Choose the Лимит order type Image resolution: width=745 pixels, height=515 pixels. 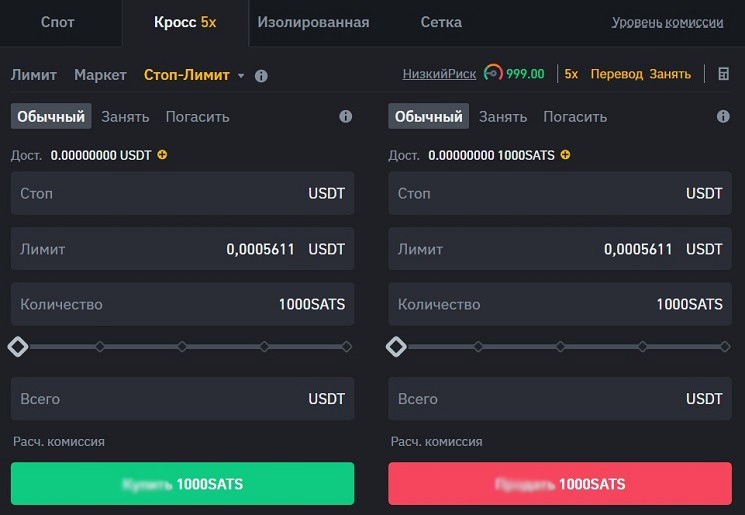(x=34, y=75)
